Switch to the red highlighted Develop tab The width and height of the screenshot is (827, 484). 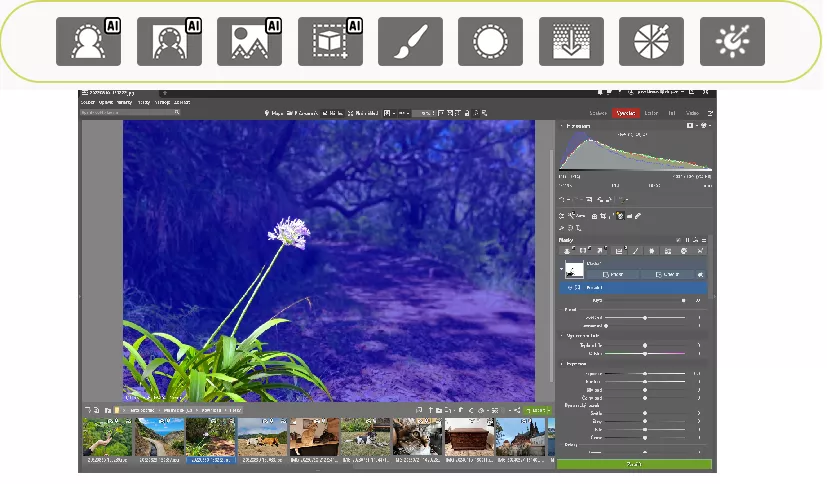[626, 113]
